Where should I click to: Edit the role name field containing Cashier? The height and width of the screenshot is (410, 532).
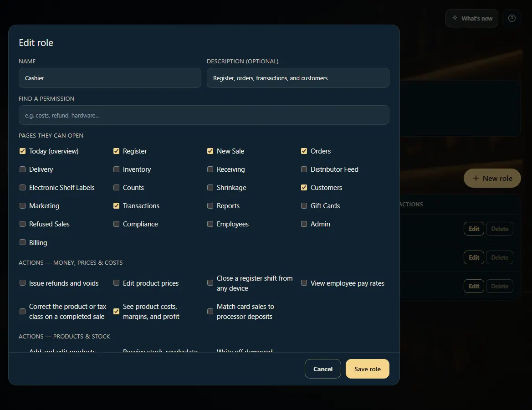pos(110,78)
